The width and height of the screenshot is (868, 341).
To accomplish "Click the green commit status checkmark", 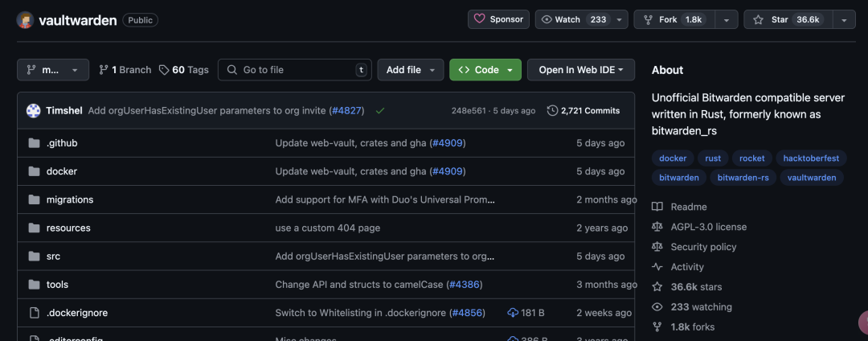I will [379, 111].
